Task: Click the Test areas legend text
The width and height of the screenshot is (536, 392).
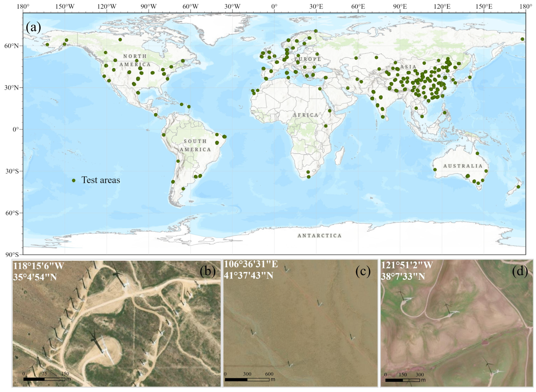Action: [101, 180]
